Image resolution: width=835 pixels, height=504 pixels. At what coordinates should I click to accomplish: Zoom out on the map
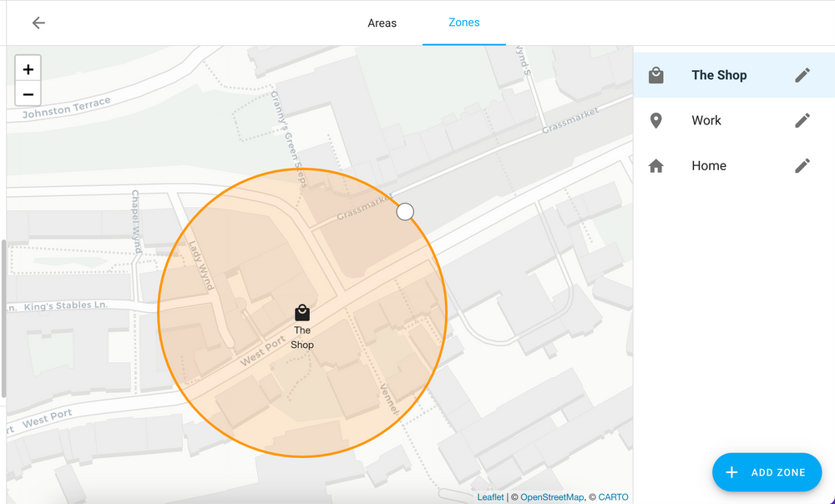point(28,94)
